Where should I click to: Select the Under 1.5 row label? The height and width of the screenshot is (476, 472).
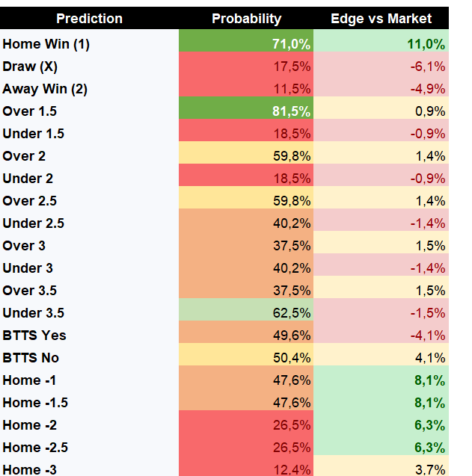pos(89,134)
